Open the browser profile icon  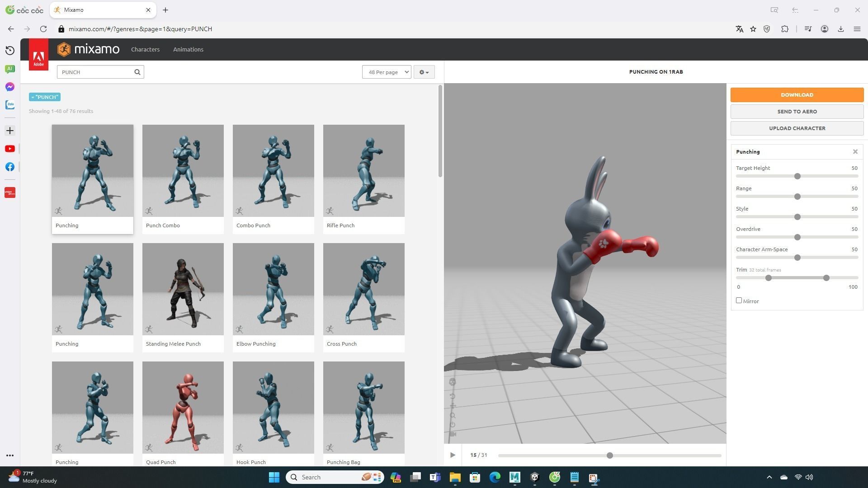tap(825, 29)
